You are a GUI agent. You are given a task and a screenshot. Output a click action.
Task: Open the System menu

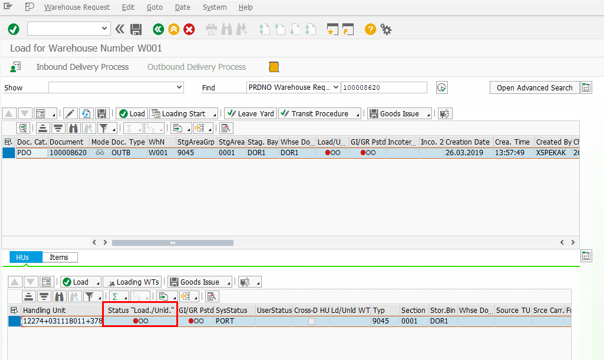tap(214, 7)
